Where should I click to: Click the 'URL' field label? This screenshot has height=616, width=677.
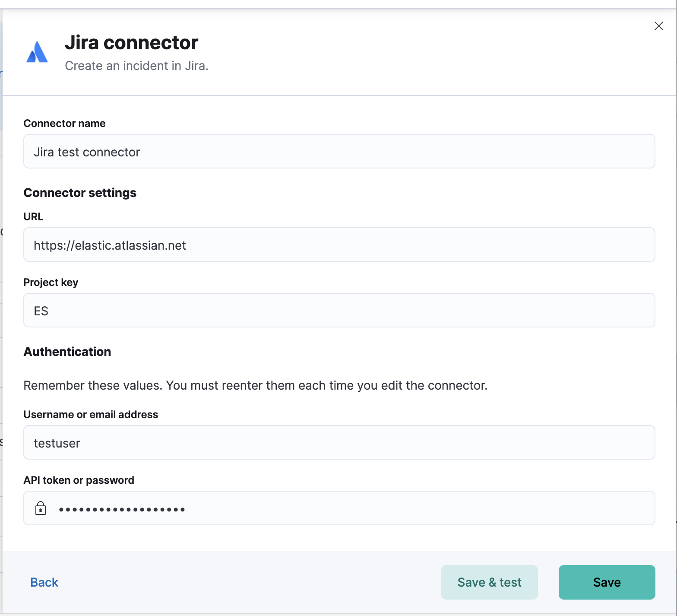coord(33,217)
